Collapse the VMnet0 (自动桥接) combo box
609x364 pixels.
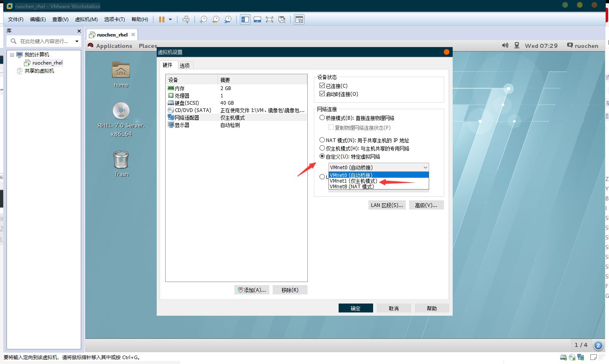click(x=379, y=167)
